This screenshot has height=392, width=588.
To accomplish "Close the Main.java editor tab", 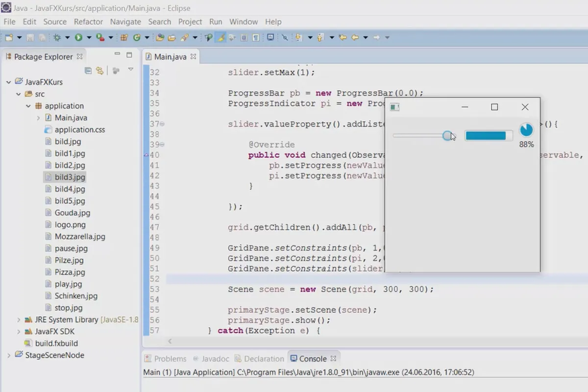I will click(193, 56).
